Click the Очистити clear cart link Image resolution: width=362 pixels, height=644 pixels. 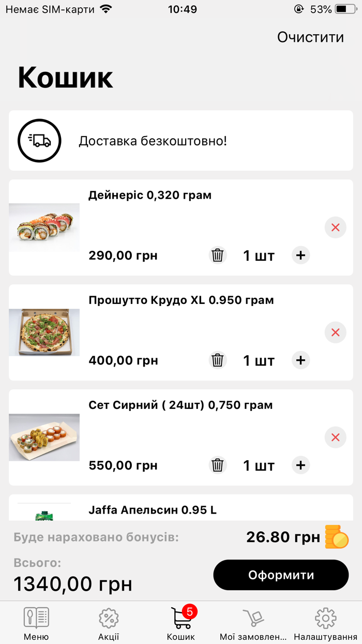310,37
